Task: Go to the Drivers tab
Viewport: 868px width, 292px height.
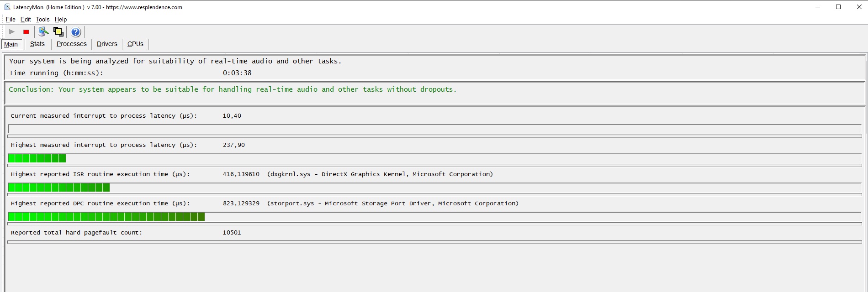Action: point(107,44)
